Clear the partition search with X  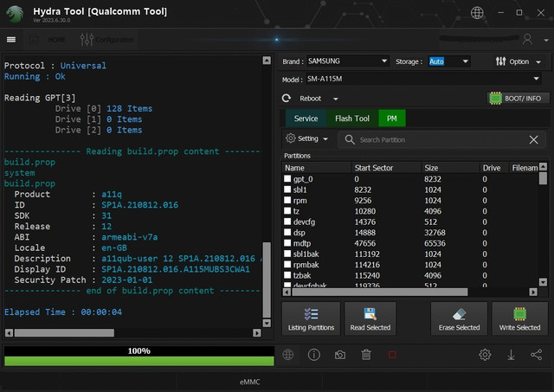pos(533,139)
